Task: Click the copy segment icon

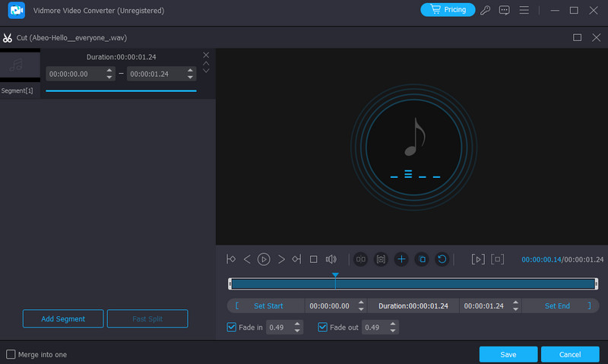Action: 422,259
